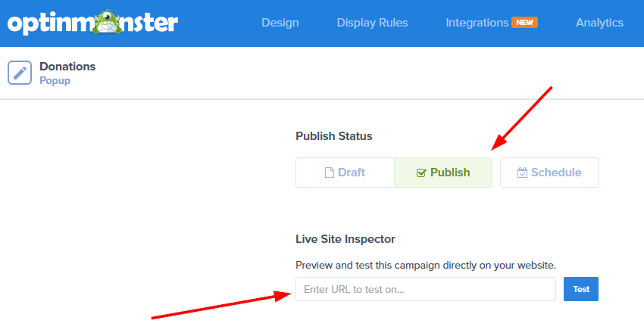Open the Design tab
Image resolution: width=644 pixels, height=336 pixels.
pyautogui.click(x=280, y=23)
